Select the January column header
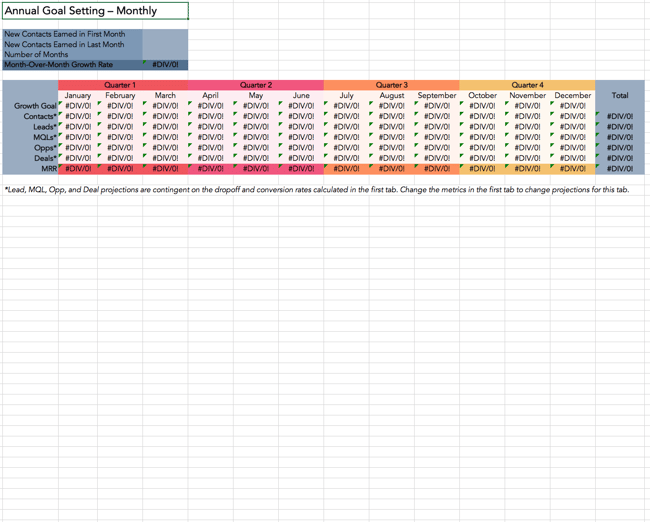This screenshot has width=650, height=522. [x=78, y=95]
